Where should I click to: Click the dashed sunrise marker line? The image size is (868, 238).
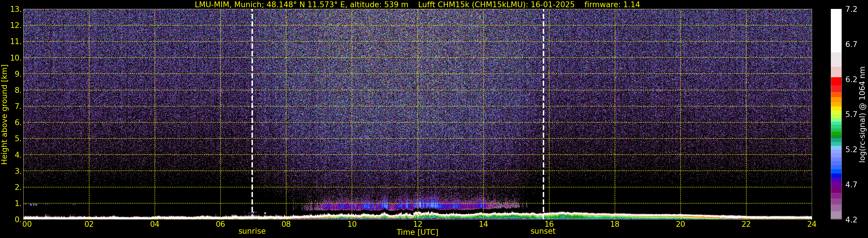point(252,114)
